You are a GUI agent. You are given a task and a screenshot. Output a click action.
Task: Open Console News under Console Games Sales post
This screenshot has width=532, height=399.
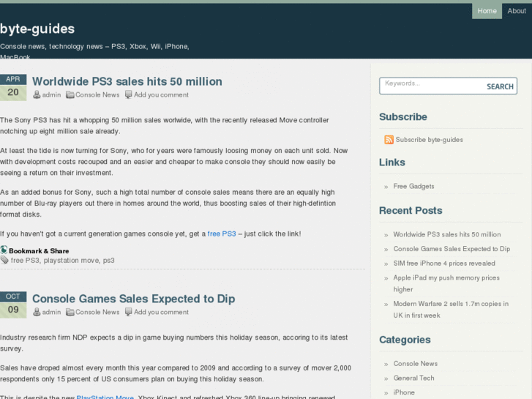[x=97, y=312]
